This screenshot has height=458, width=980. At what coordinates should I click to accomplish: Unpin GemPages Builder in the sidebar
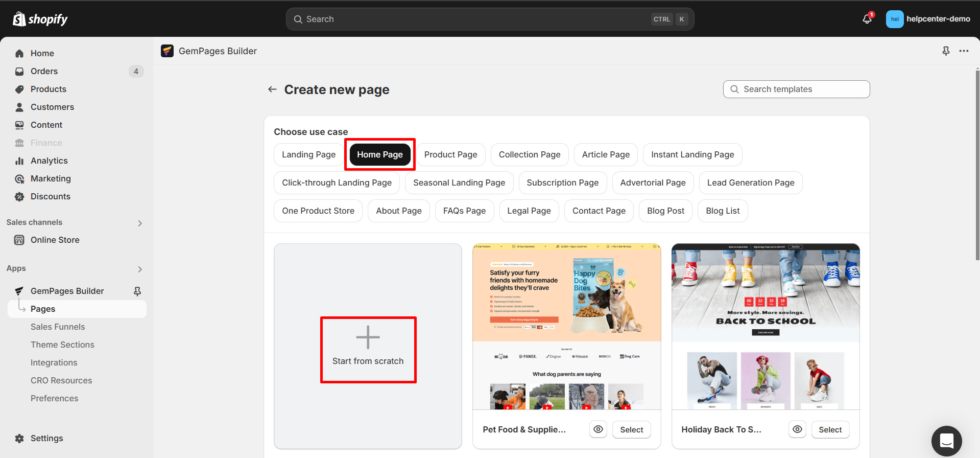(x=137, y=291)
